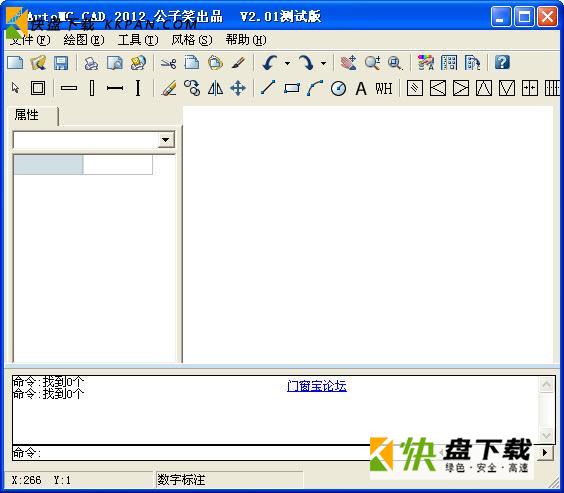
Task: Click the Copy pages icon
Action: click(x=192, y=62)
